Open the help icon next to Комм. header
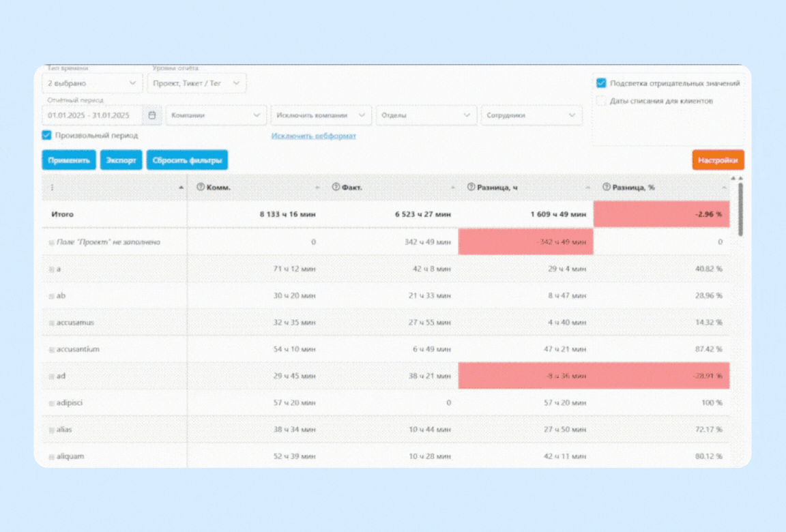This screenshot has height=532, width=786. pyautogui.click(x=201, y=187)
